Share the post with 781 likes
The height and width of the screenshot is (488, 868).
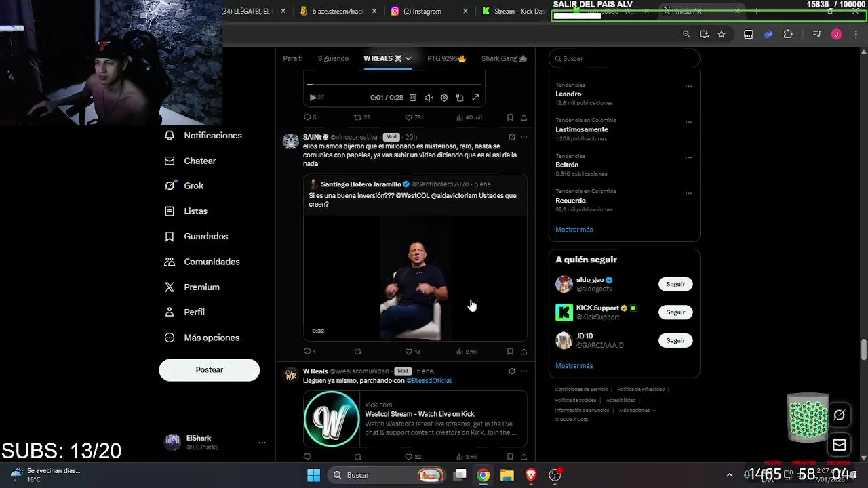524,117
